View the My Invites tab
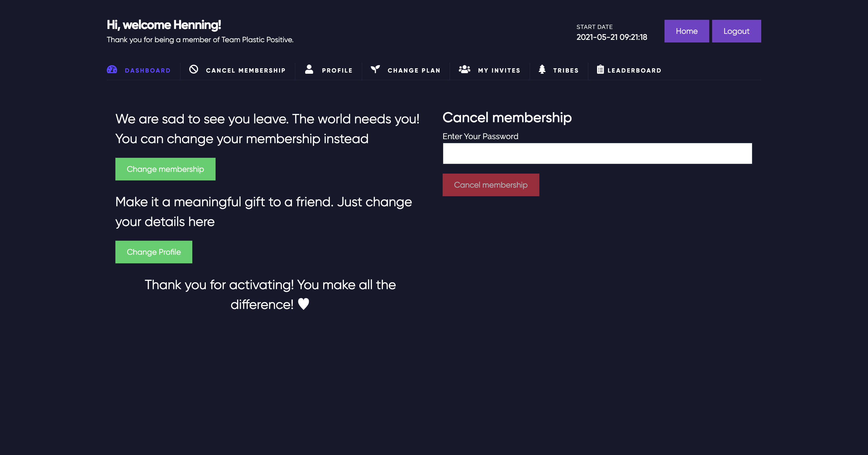 490,70
